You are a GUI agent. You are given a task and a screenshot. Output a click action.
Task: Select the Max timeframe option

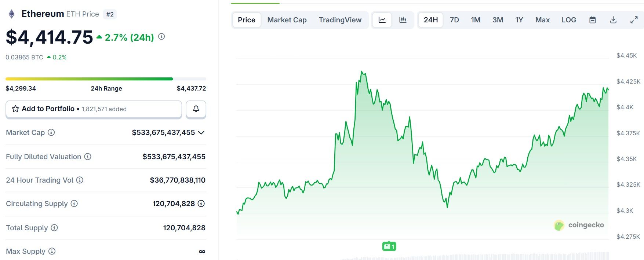[542, 20]
